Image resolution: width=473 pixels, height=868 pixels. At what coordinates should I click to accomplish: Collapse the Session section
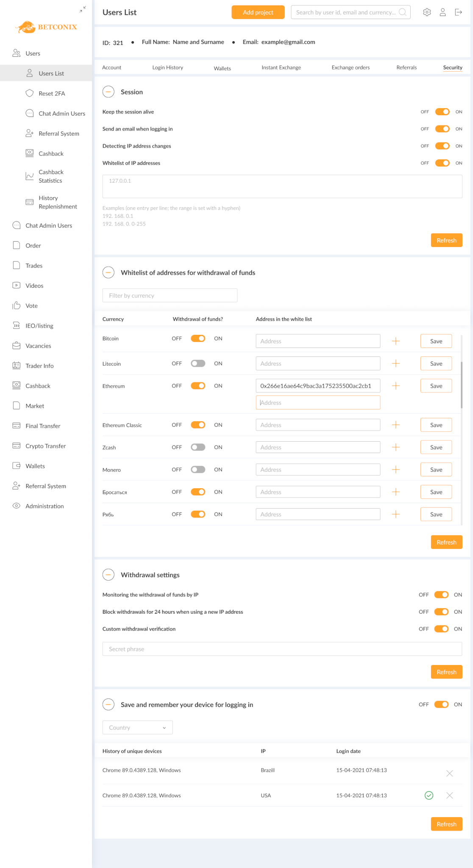[x=109, y=92]
